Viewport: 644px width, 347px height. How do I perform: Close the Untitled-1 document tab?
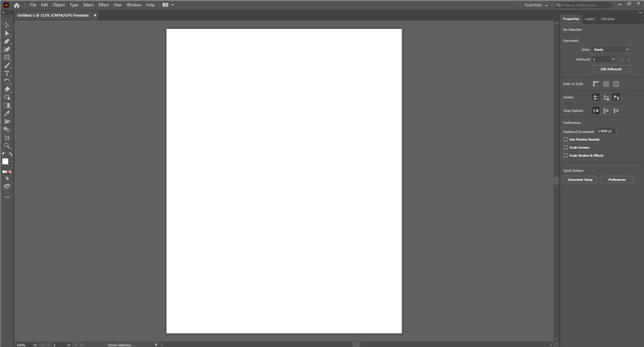coord(95,15)
